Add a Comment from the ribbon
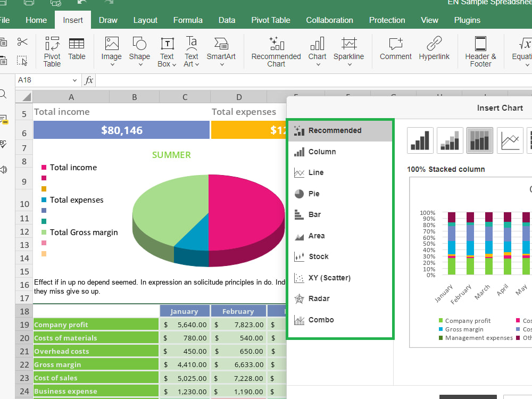 [x=396, y=48]
